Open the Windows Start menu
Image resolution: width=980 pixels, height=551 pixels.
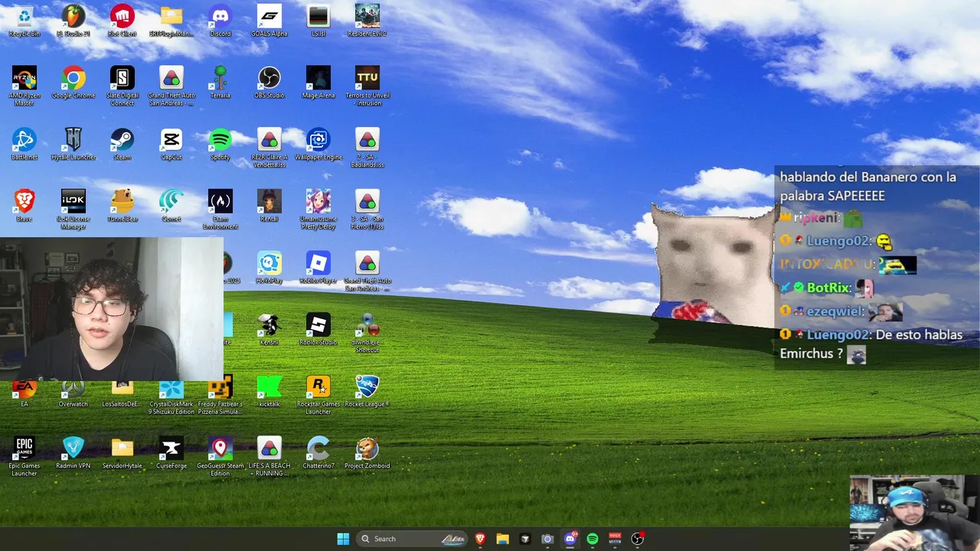pos(343,539)
